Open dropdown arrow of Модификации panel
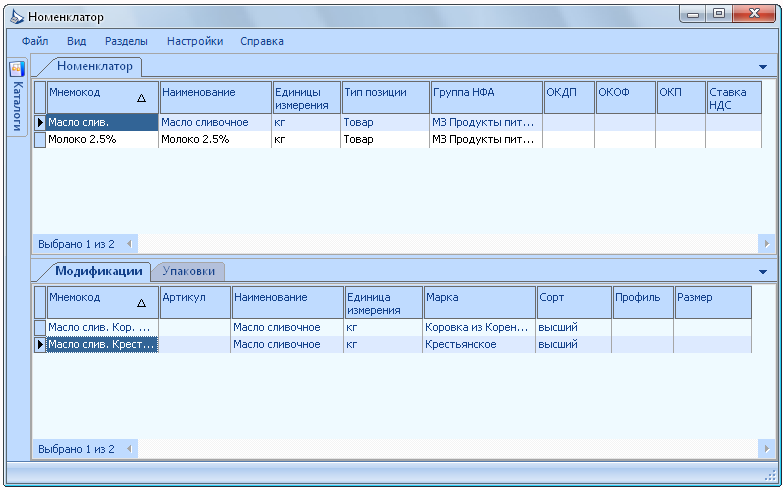783x490 pixels. tap(763, 272)
